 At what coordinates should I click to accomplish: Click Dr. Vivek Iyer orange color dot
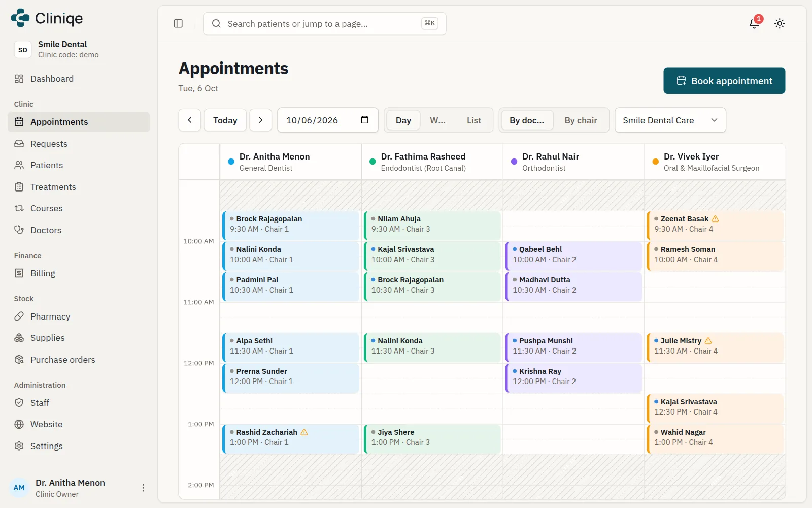pyautogui.click(x=655, y=162)
